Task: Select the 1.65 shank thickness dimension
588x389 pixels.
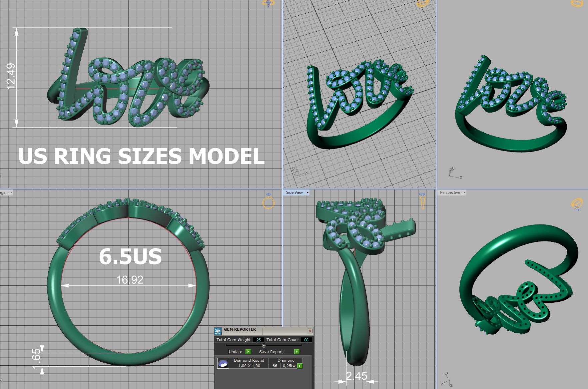Action: click(36, 358)
